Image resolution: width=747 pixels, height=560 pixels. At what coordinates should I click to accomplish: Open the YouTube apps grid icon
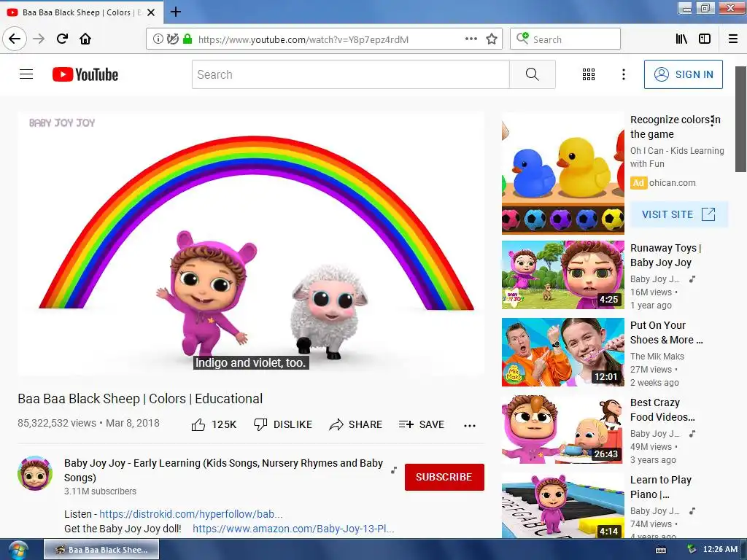point(589,74)
